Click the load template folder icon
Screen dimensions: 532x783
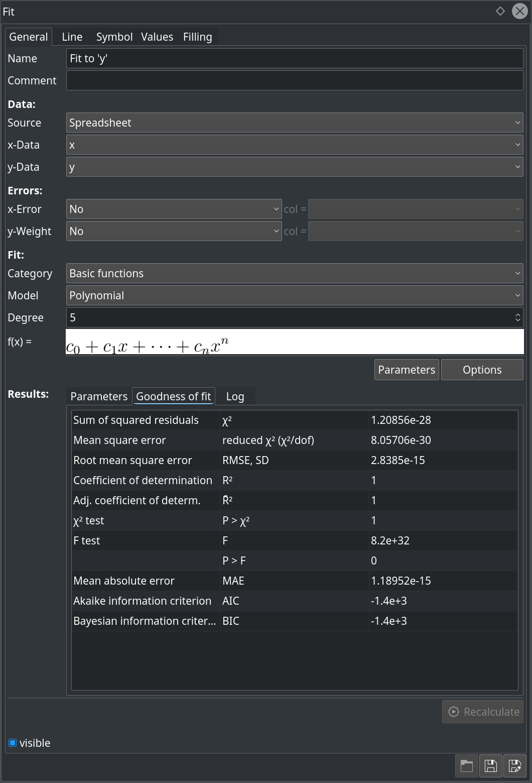[467, 766]
